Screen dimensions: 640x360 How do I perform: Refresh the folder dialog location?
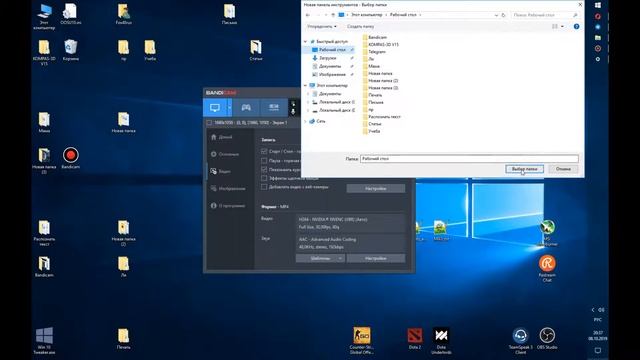[x=503, y=15]
